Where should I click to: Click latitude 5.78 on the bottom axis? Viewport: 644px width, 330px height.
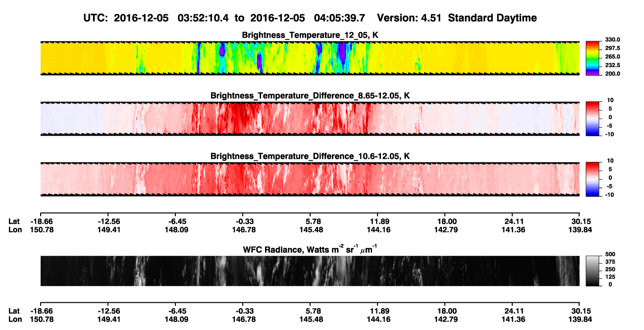pos(310,311)
